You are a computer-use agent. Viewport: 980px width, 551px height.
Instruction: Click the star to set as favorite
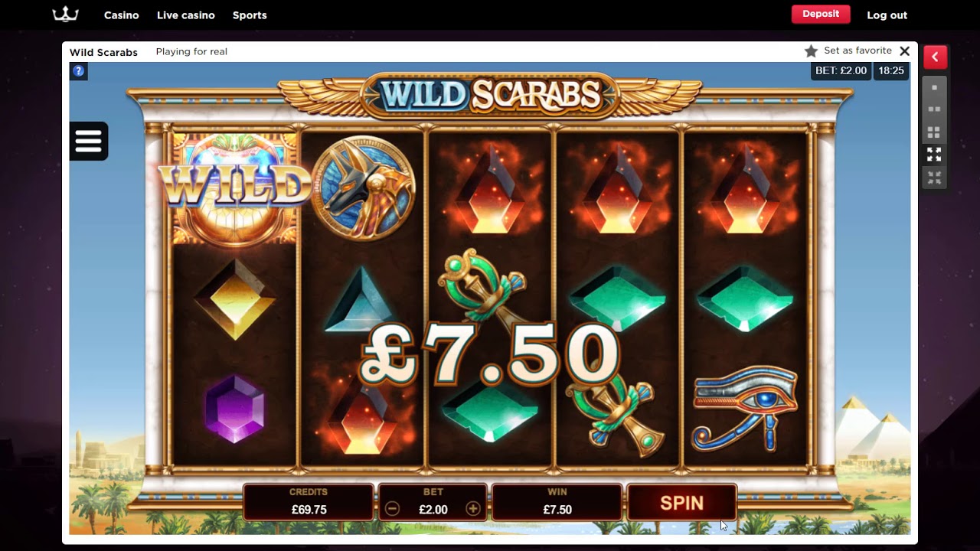click(x=811, y=51)
